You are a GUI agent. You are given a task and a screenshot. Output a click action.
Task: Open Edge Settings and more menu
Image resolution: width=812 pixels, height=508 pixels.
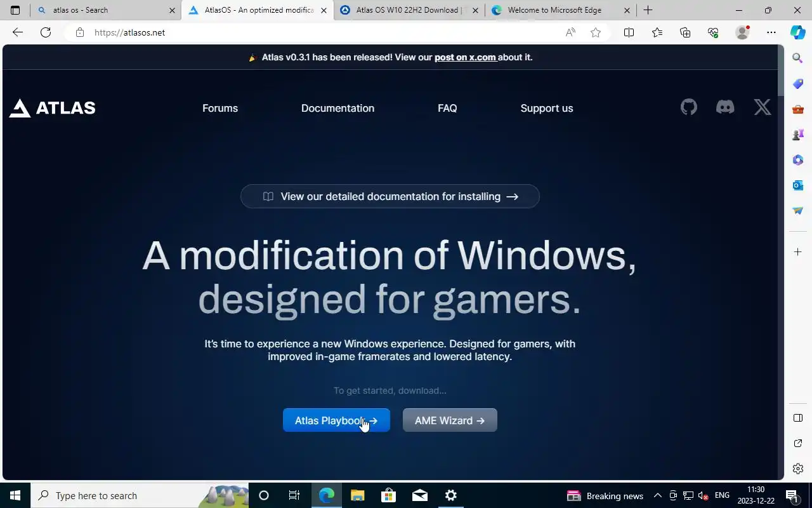click(771, 32)
